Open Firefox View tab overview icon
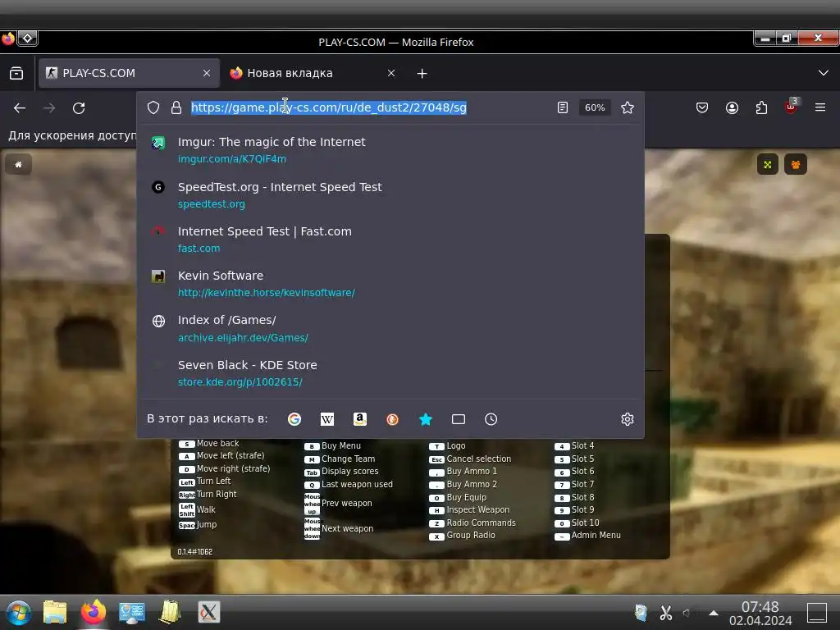 16,73
